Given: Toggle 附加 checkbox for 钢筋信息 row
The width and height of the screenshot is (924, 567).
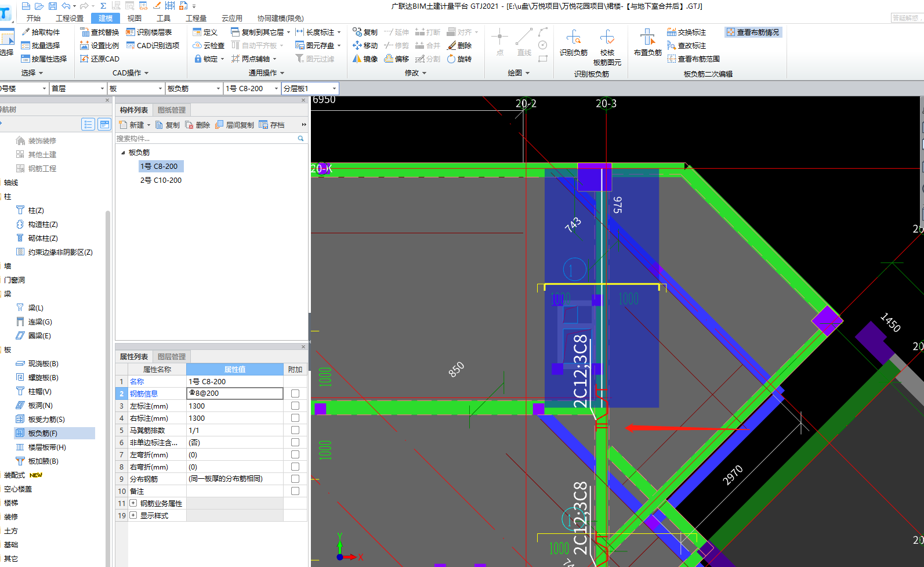Looking at the screenshot, I should pos(295,393).
